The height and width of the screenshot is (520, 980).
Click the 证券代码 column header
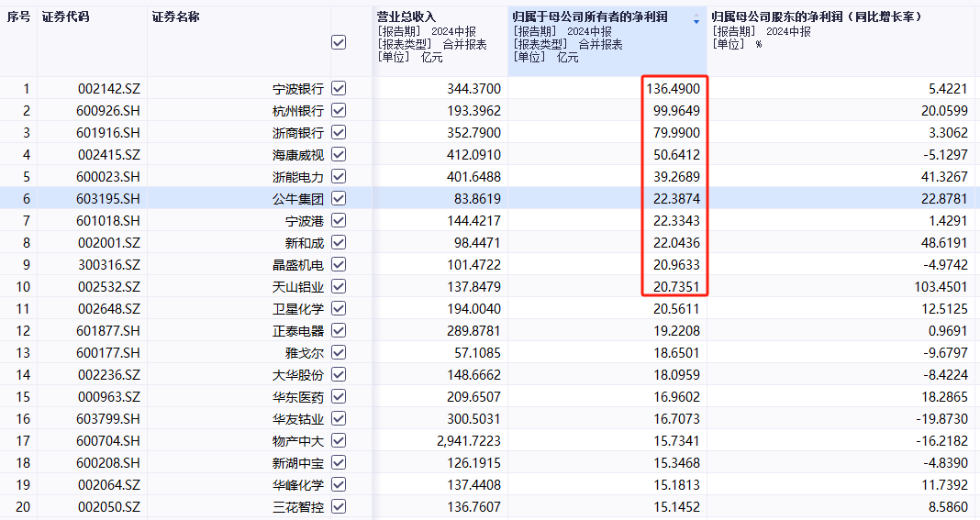(66, 17)
